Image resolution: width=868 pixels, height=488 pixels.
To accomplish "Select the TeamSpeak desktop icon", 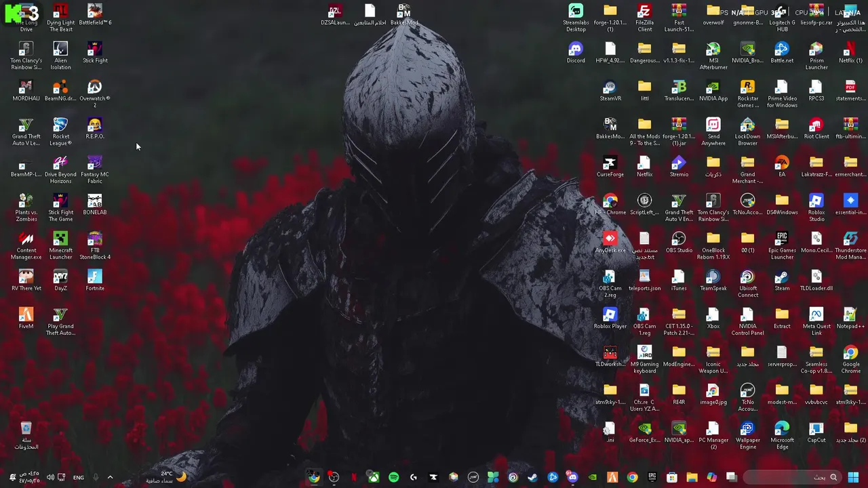I will [x=713, y=281].
